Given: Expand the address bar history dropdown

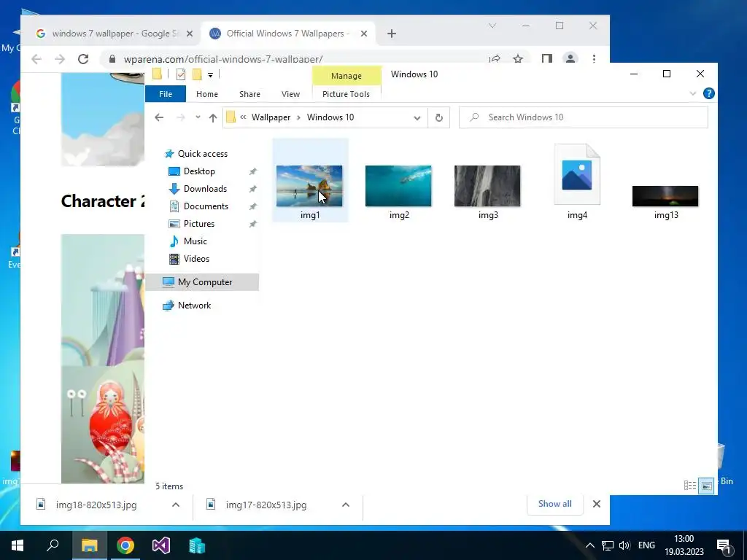Looking at the screenshot, I should (x=417, y=117).
